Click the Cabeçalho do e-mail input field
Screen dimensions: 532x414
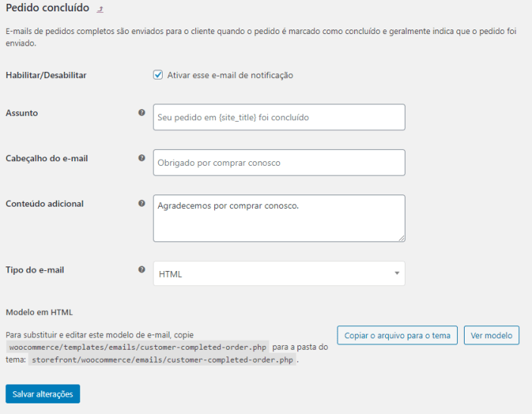click(279, 163)
